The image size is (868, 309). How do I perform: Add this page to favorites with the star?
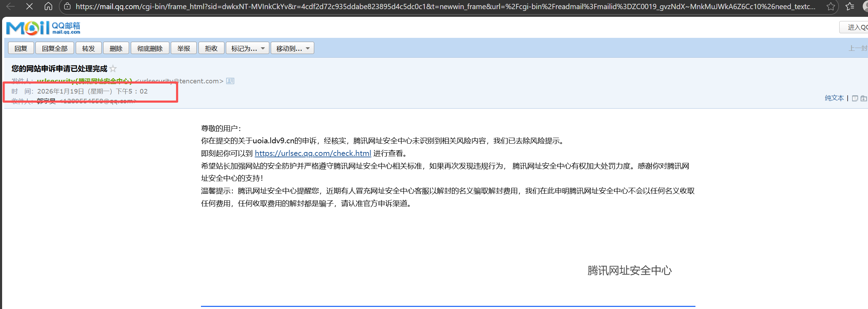coord(830,6)
